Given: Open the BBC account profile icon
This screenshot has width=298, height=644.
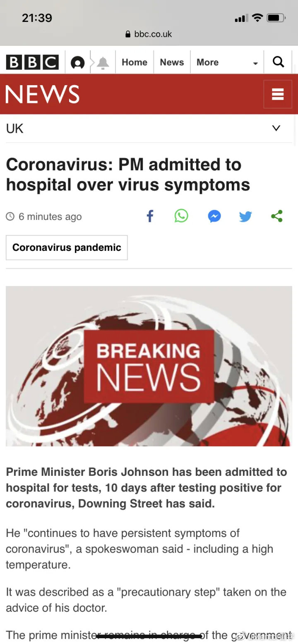Looking at the screenshot, I should point(77,62).
